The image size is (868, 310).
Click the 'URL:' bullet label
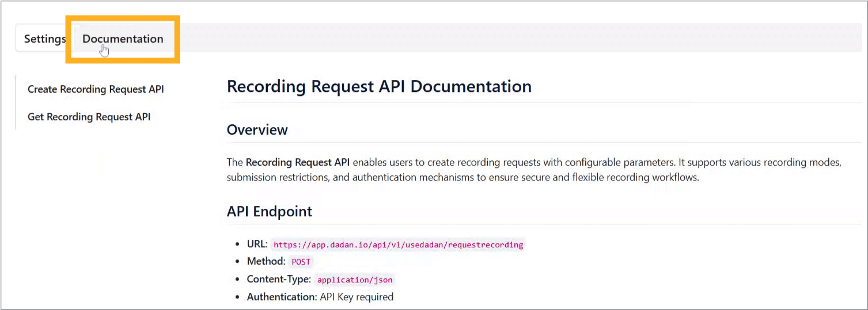[x=257, y=244]
